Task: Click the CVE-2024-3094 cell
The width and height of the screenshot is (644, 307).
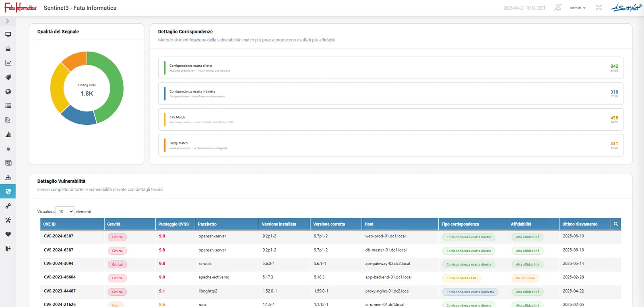Action: (59, 264)
